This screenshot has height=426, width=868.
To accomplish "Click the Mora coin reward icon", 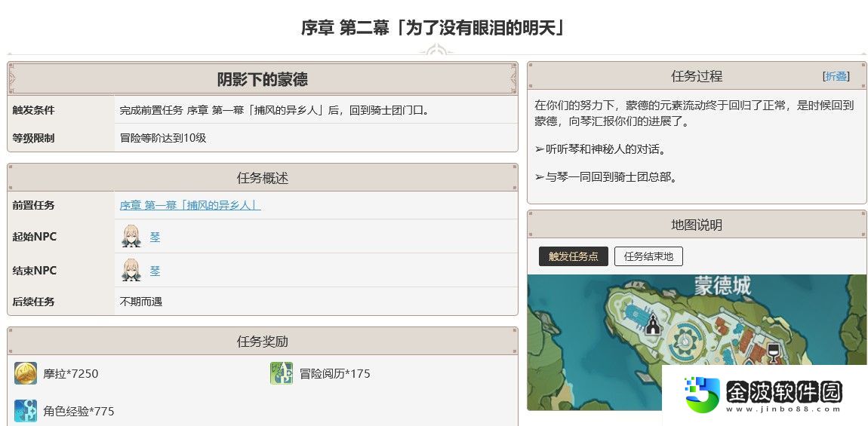I will (x=26, y=373).
